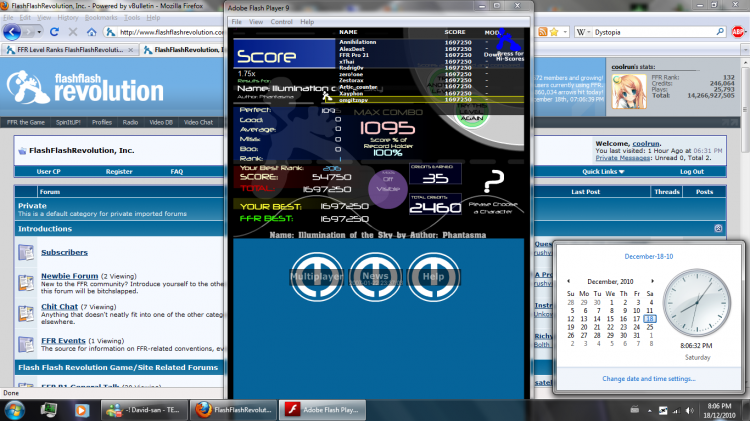Viewport: 750px width, 421px height.
Task: Click the Firefox taskbar button
Action: pyautogui.click(x=233, y=410)
